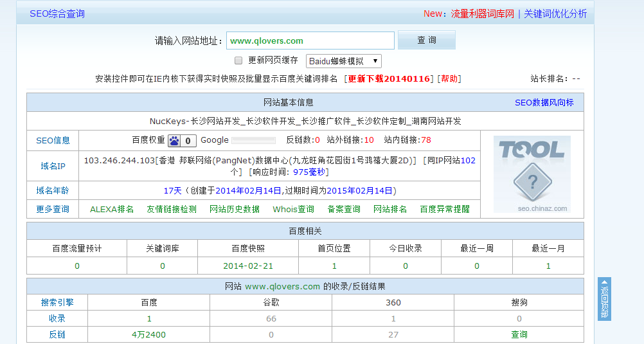Click the 返回顶部 back-to-top button
644x344 pixels.
click(604, 299)
